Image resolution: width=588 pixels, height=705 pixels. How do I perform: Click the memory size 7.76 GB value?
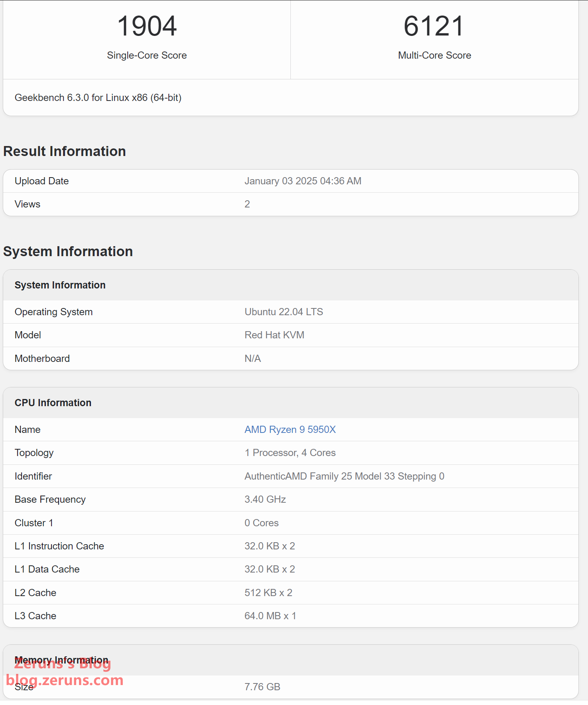click(262, 687)
